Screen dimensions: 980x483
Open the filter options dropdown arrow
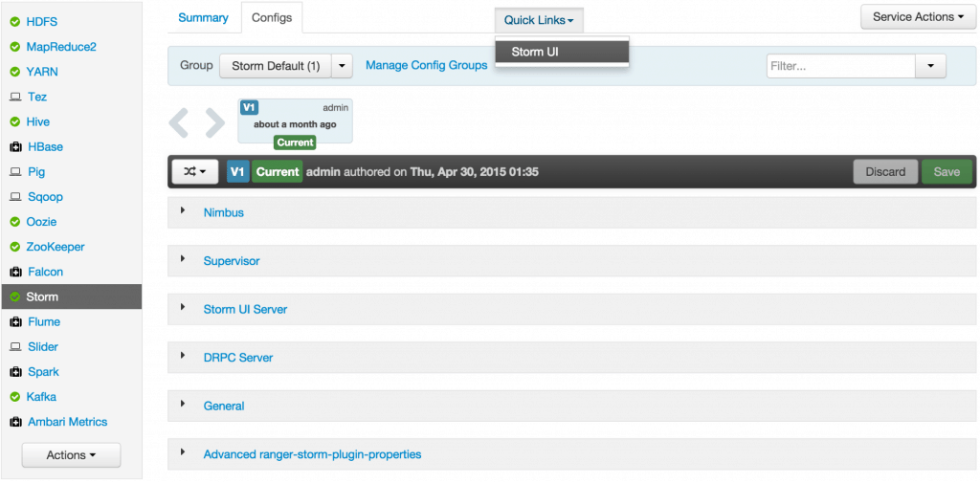[x=930, y=66]
